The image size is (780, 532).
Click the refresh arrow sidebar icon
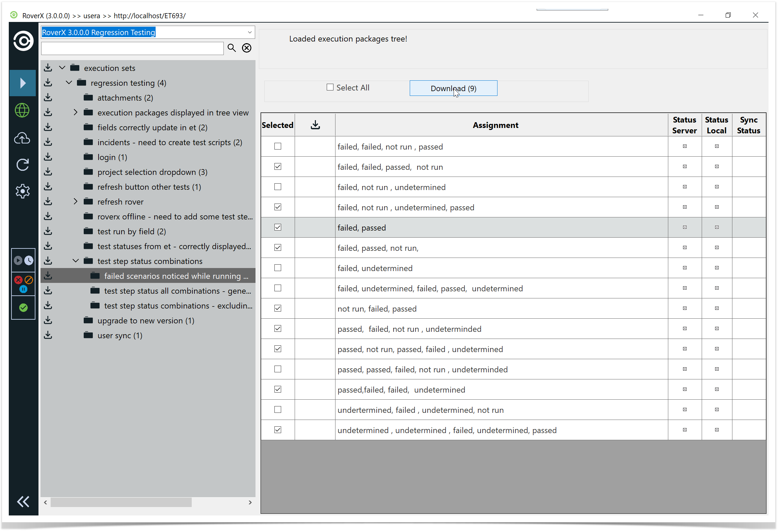tap(23, 165)
